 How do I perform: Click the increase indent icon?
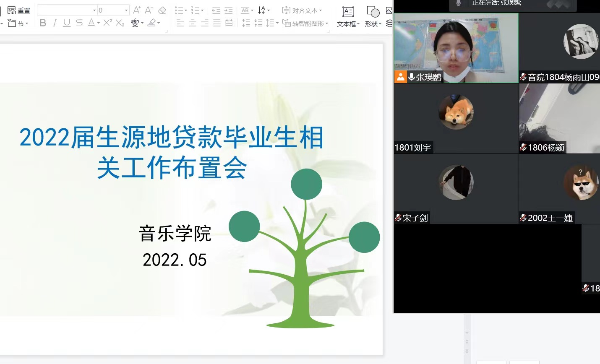229,10
